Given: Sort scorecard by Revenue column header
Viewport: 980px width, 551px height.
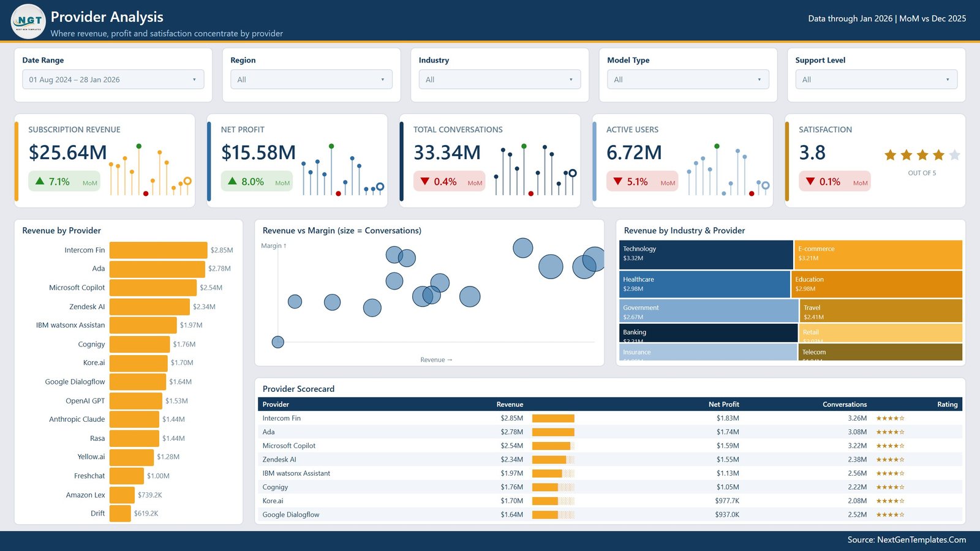Looking at the screenshot, I should click(510, 404).
